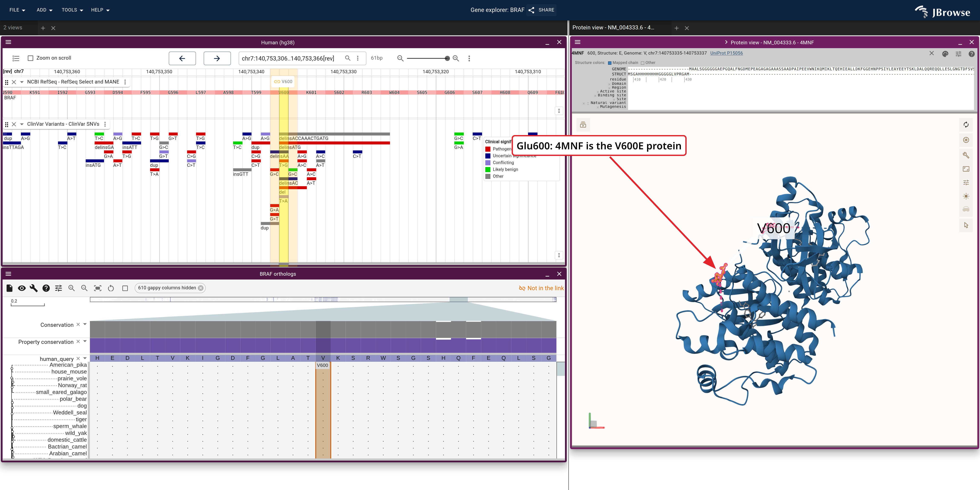Toggle expanded viewport in structure viewer
The width and height of the screenshot is (980, 490).
click(x=966, y=169)
